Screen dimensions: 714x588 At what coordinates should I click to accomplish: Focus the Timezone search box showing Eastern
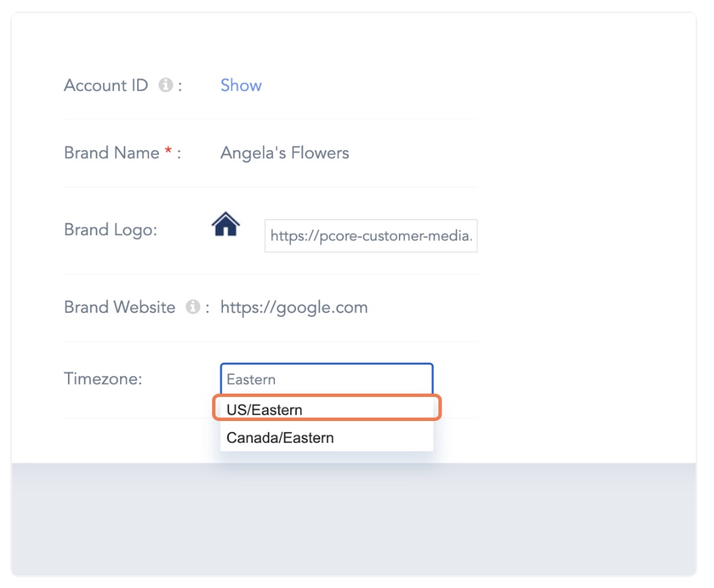(x=327, y=379)
